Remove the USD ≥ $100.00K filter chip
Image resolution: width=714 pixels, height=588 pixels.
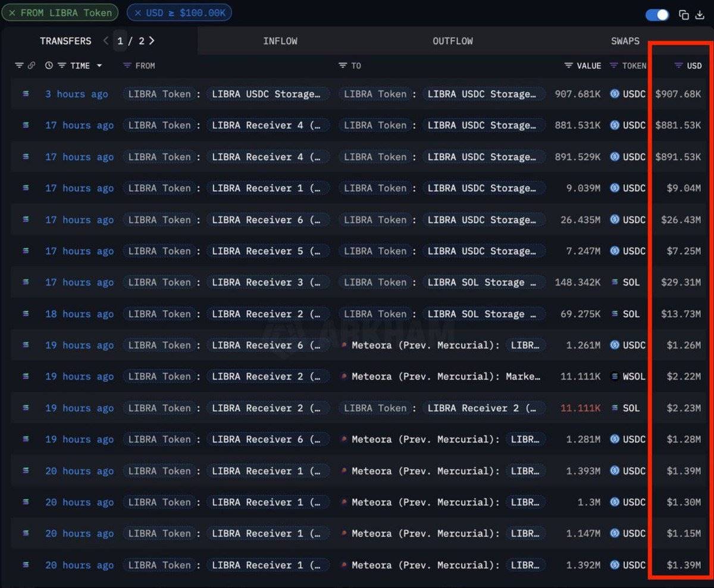(x=137, y=12)
